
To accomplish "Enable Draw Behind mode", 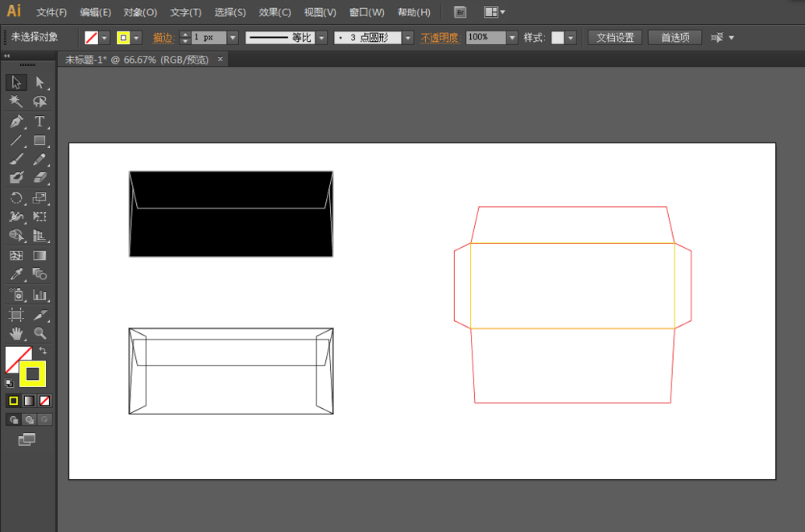I will (30, 419).
